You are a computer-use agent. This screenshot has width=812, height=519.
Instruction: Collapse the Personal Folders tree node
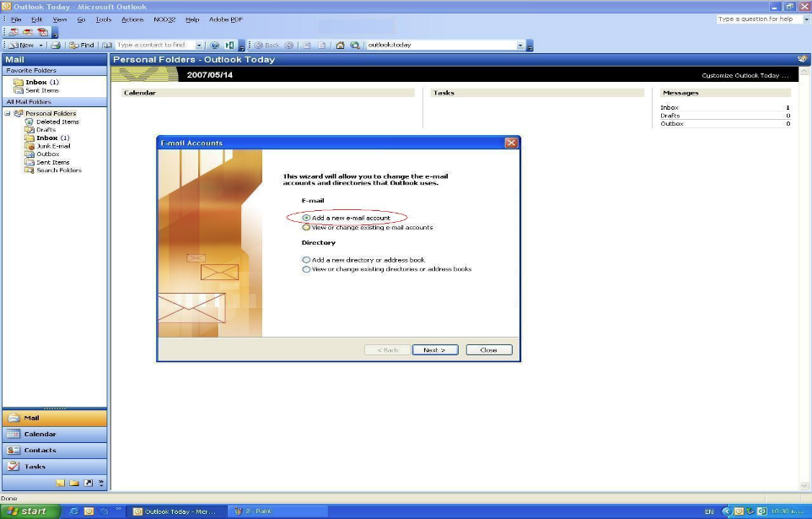(8, 113)
